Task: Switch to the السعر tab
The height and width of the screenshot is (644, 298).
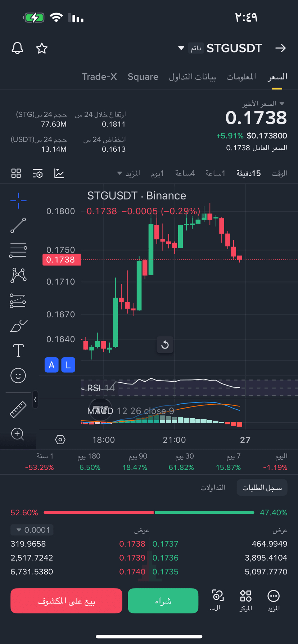Action: click(277, 77)
